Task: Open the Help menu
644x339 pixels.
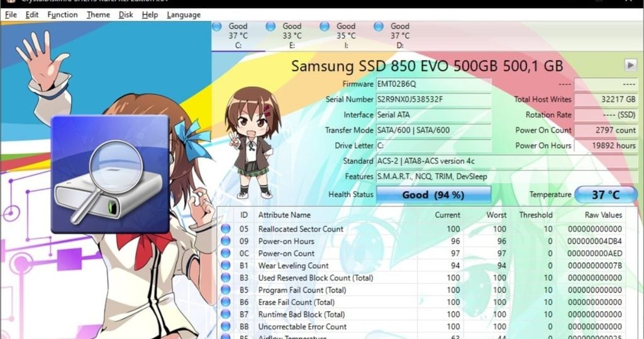Action: pos(150,15)
